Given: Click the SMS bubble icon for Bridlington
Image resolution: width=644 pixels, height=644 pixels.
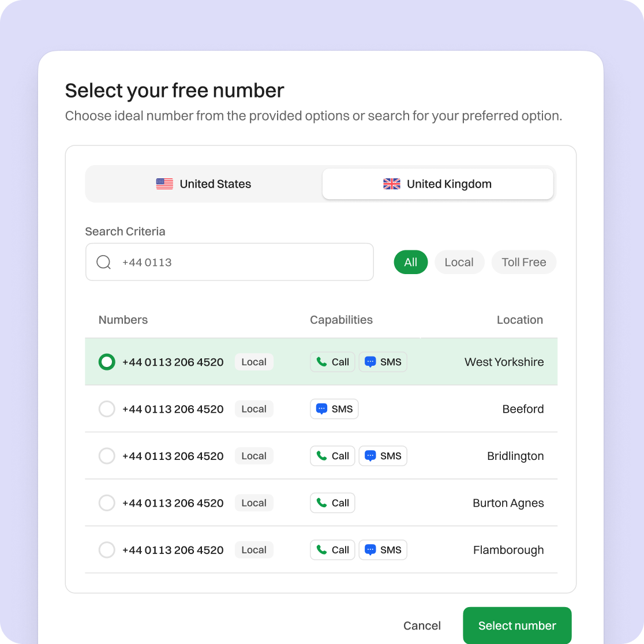Looking at the screenshot, I should tap(370, 456).
